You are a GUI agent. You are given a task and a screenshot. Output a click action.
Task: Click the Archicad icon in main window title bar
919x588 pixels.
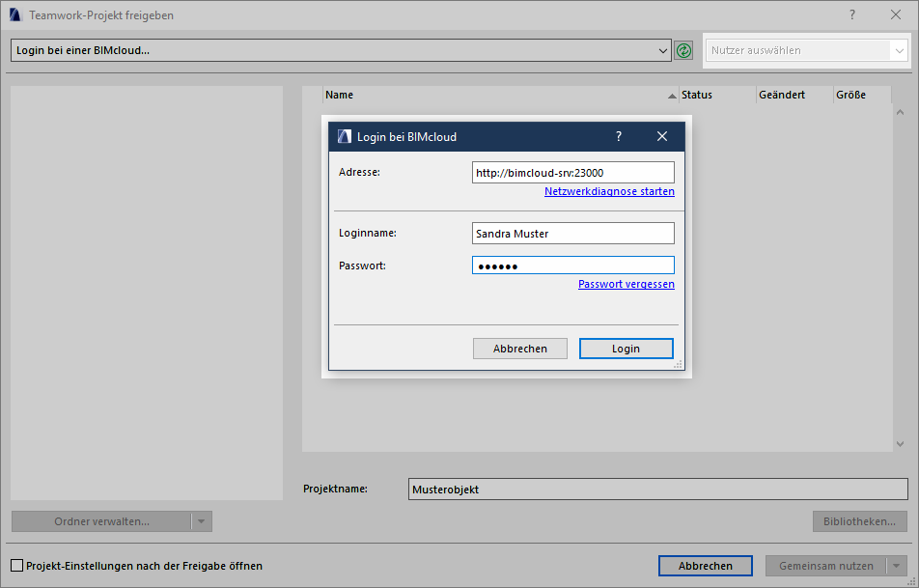(x=15, y=15)
